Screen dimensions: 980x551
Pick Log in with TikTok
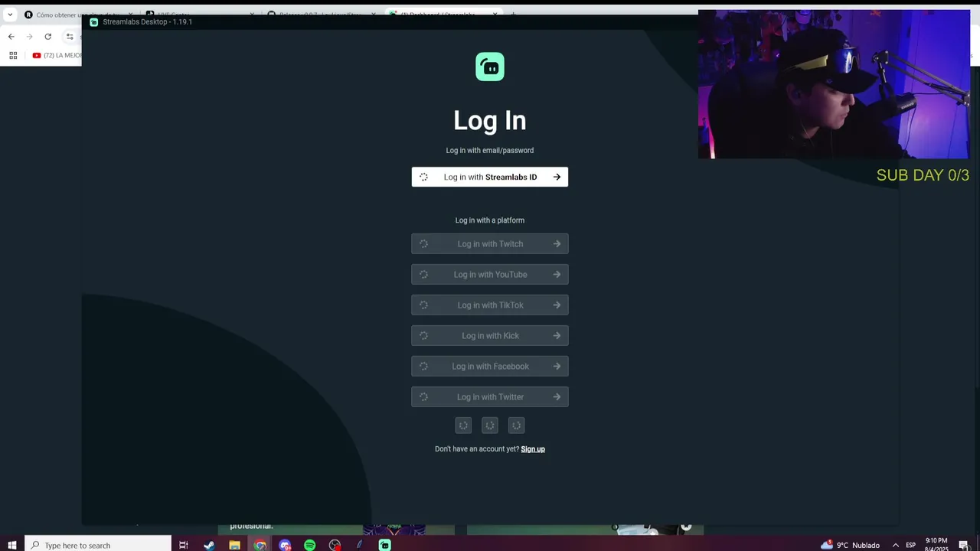click(490, 305)
